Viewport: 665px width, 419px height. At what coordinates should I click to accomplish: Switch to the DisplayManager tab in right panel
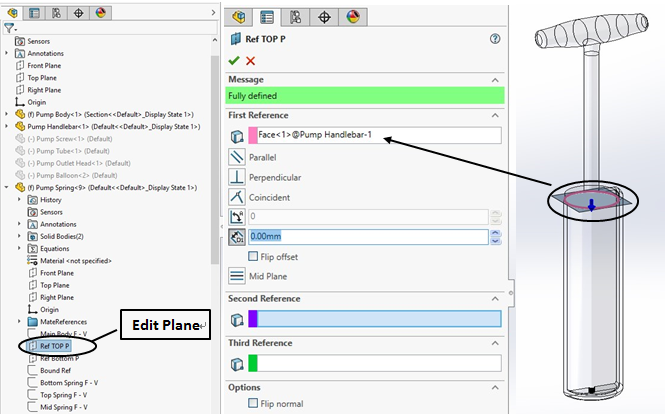(351, 17)
